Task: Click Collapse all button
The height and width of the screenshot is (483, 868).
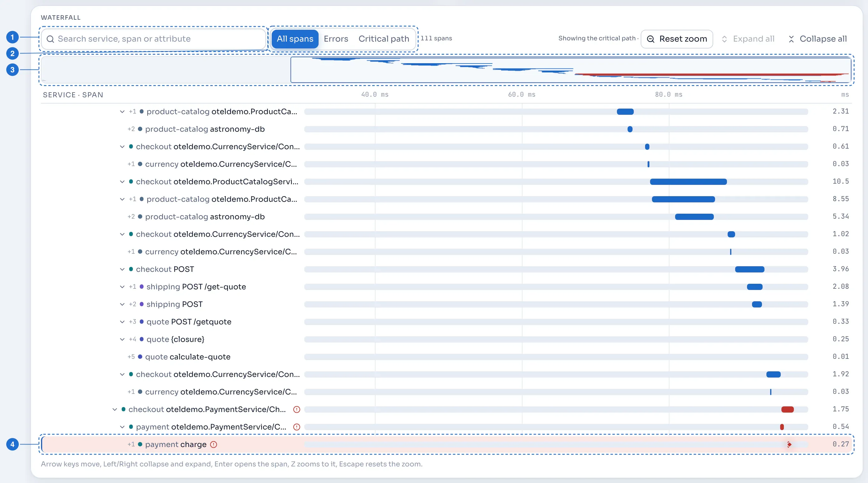Action: point(818,39)
